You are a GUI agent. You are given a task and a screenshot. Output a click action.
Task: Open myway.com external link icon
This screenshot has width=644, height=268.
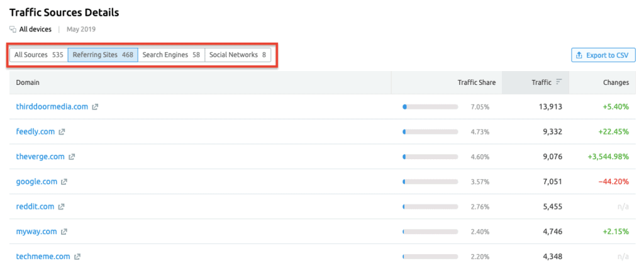point(64,232)
